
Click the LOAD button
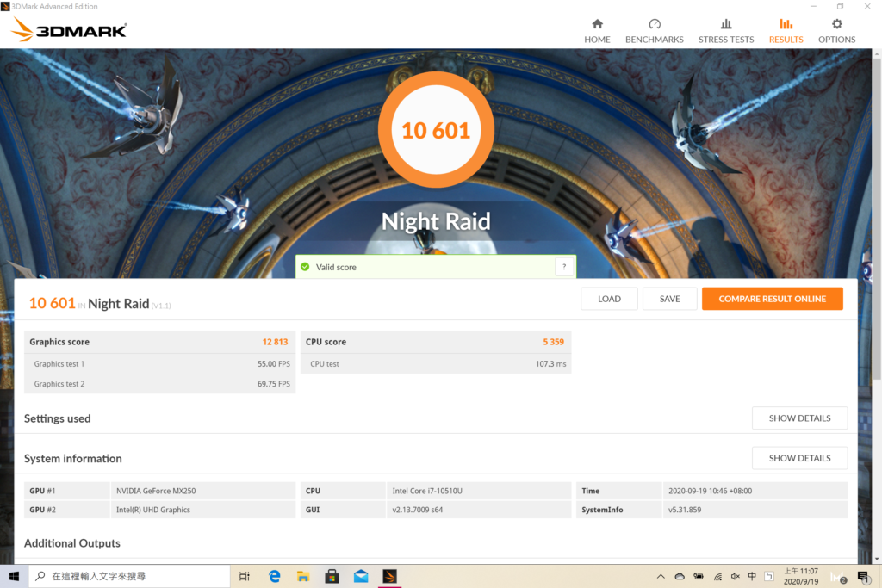coord(609,299)
